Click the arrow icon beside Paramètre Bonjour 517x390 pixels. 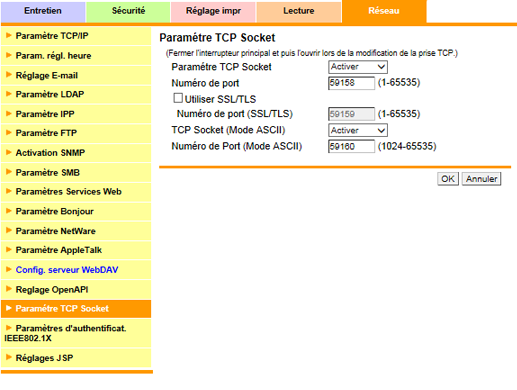tap(9, 211)
